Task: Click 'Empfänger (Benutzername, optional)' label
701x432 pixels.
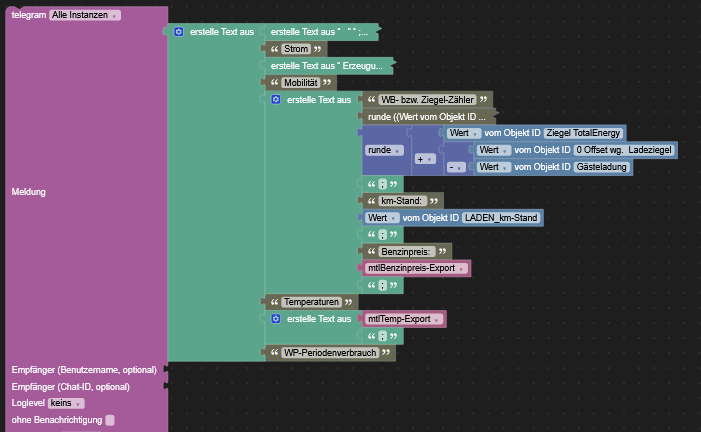Action: point(84,370)
